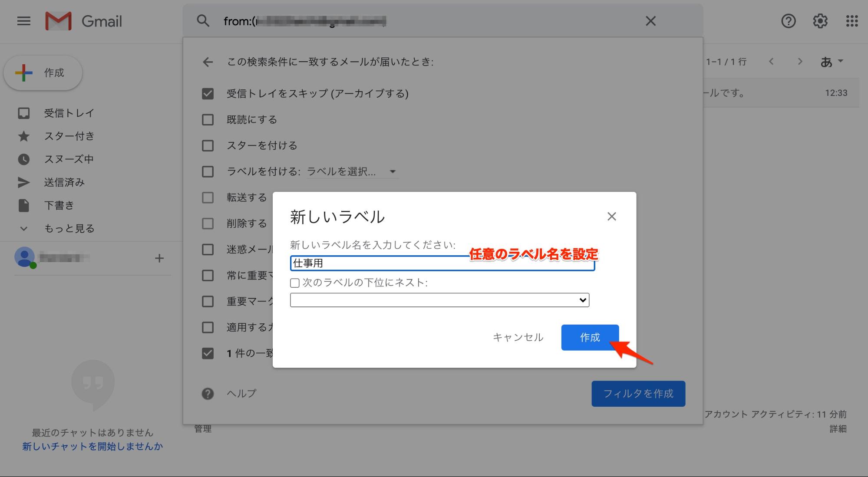Open the ラベルを選択 dropdown
The width and height of the screenshot is (868, 477).
352,171
